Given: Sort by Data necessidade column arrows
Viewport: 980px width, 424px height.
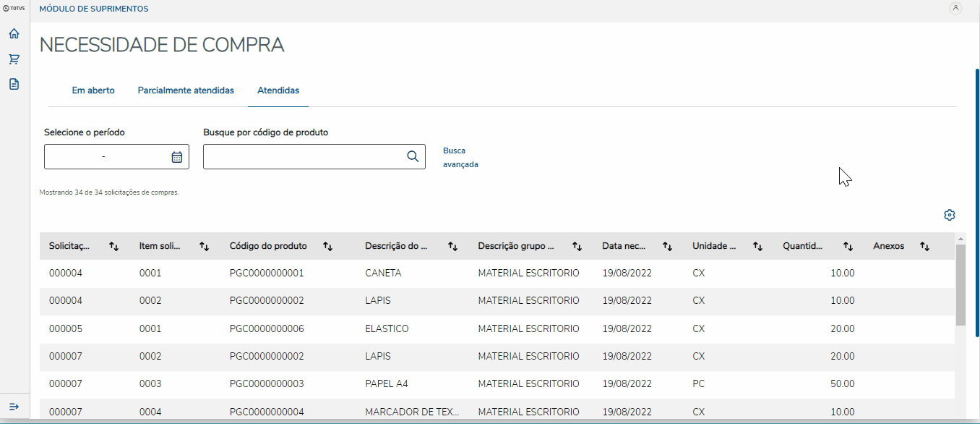Looking at the screenshot, I should [x=668, y=246].
